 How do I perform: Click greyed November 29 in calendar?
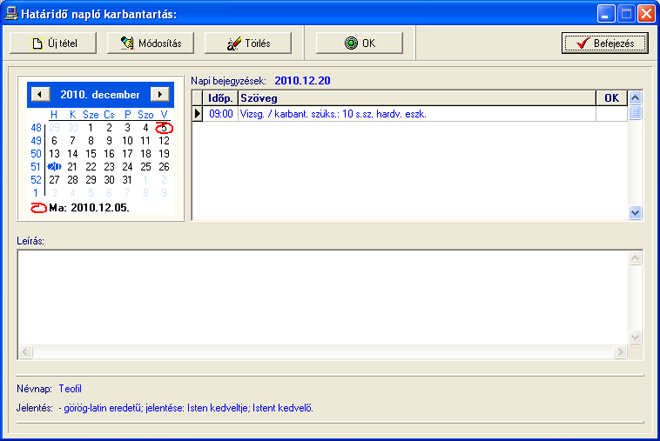(x=54, y=128)
